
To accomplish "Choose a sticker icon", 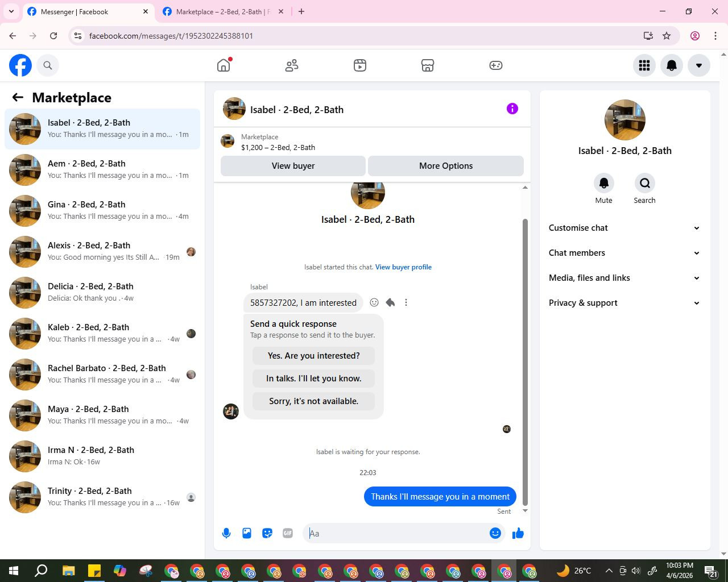I will click(x=267, y=533).
